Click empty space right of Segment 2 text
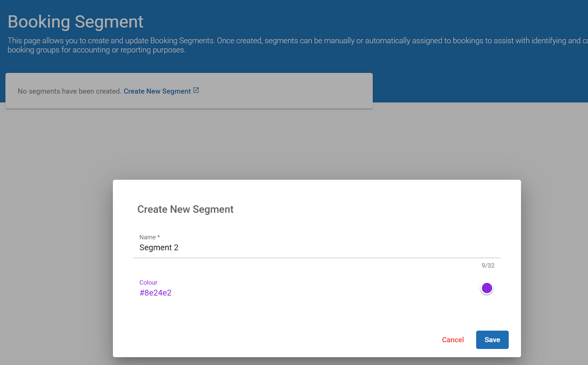The width and height of the screenshot is (588, 365). point(331,248)
